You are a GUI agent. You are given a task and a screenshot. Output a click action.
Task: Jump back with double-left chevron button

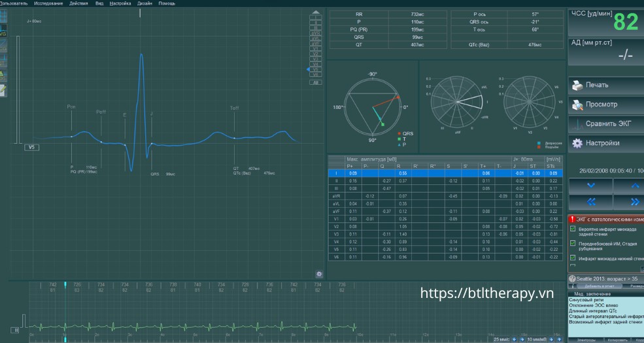[590, 202]
